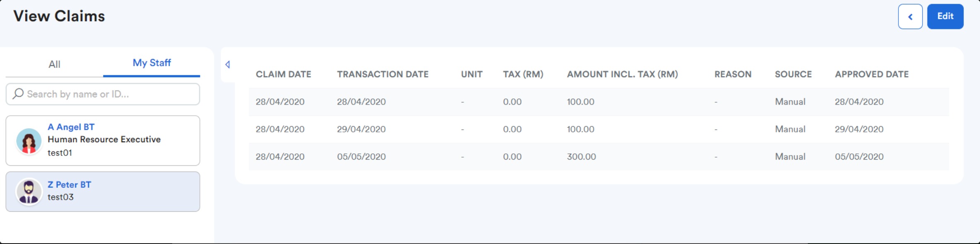Open Z Peter BT name link
Image resolution: width=980 pixels, height=244 pixels.
(70, 184)
